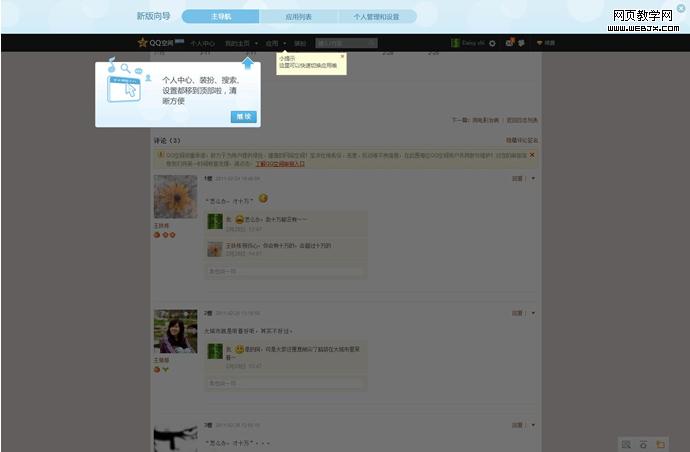Click the QQ空间 star logo
Image resolution: width=690 pixels, height=452 pixels.
point(143,43)
